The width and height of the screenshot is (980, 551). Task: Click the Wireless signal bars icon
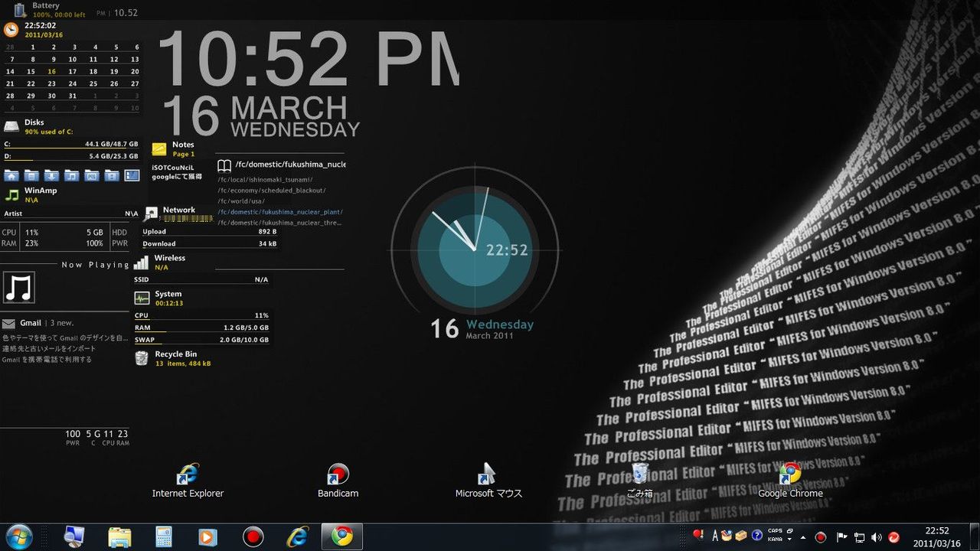[141, 262]
